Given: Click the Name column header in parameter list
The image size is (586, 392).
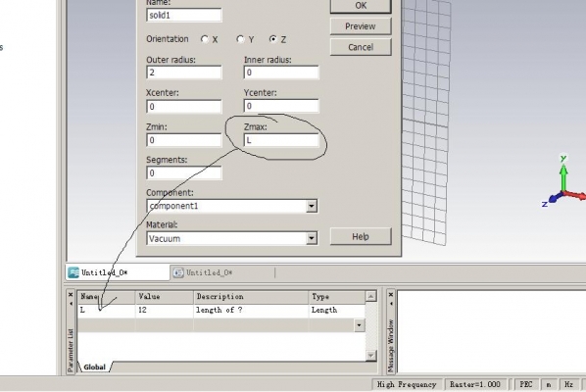Looking at the screenshot, I should 106,297.
